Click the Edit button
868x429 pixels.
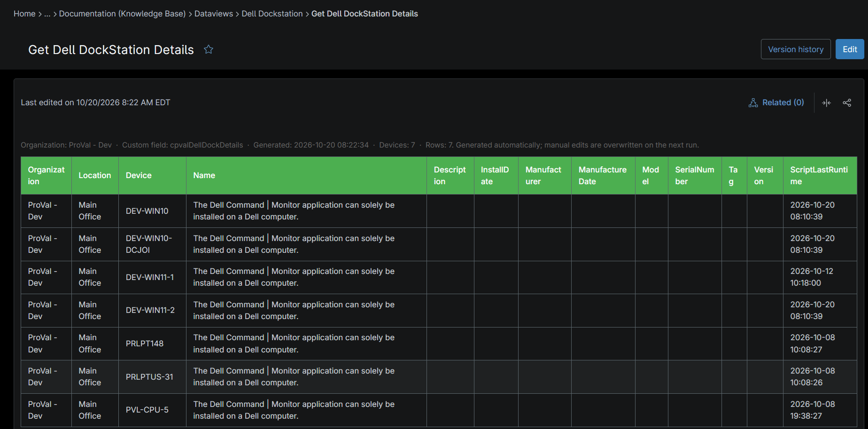(x=850, y=49)
